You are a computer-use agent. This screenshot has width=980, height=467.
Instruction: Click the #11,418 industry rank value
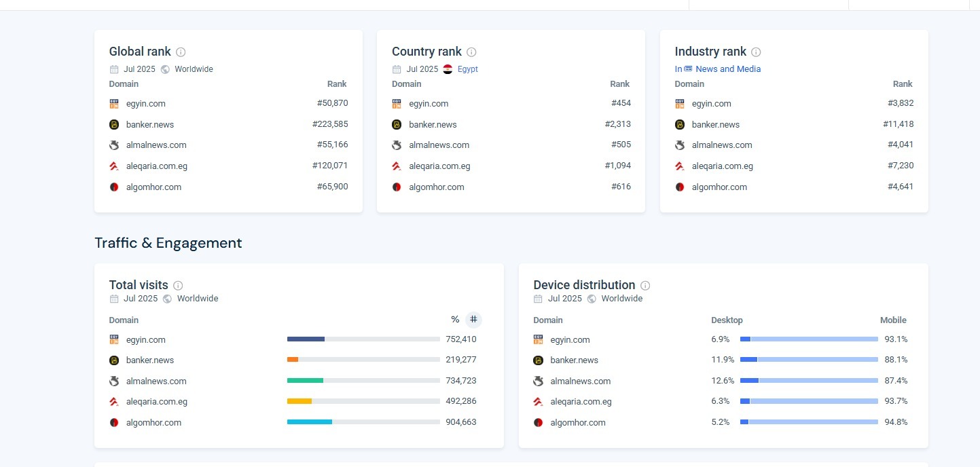point(898,124)
